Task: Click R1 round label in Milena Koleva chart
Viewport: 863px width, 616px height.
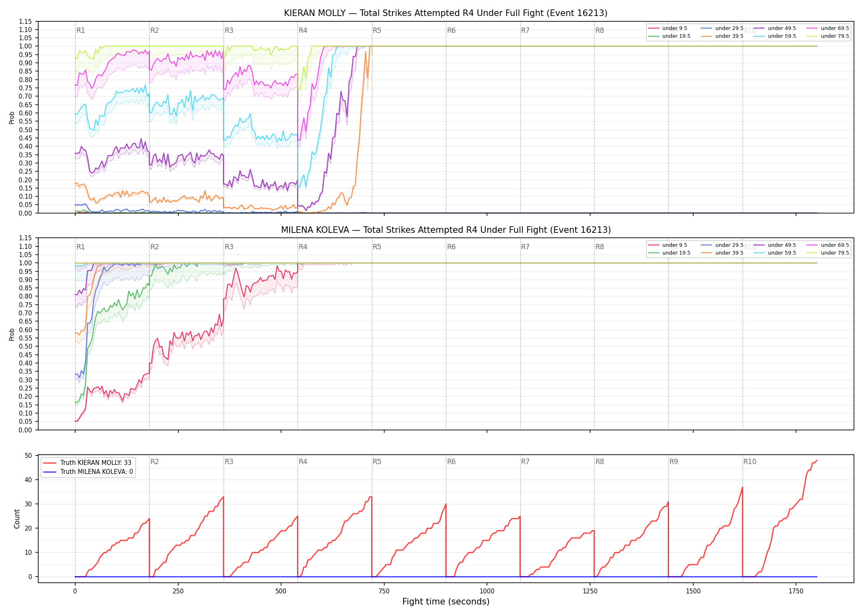Action: point(81,247)
